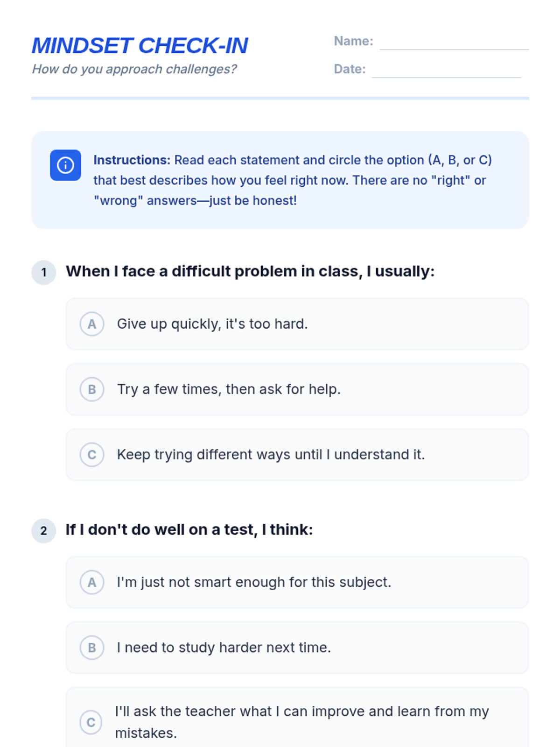
Task: Select option A for question 1
Action: tap(92, 324)
